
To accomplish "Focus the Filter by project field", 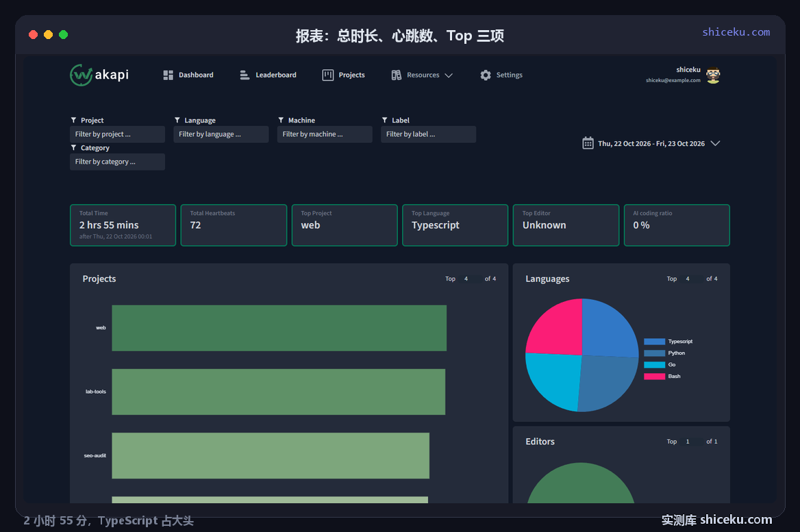I will (117, 134).
